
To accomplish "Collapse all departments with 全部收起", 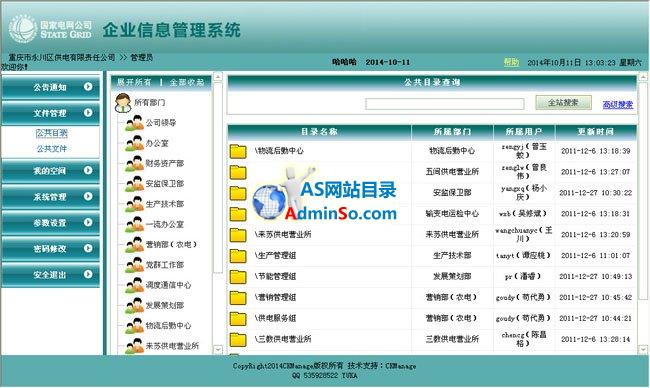I will pyautogui.click(x=187, y=82).
